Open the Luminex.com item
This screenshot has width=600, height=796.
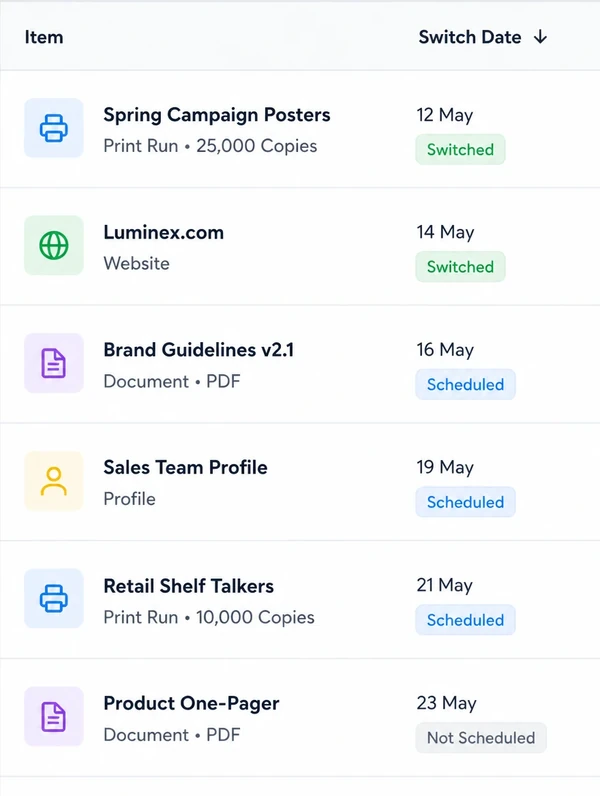click(163, 233)
